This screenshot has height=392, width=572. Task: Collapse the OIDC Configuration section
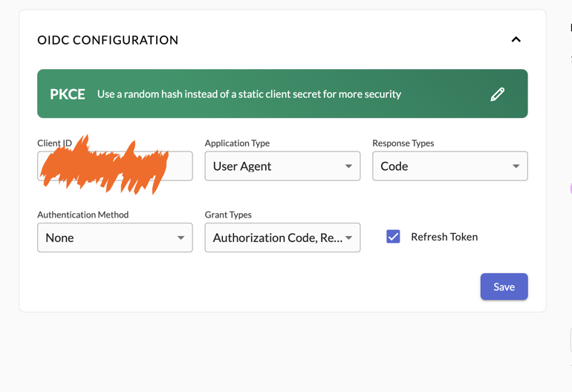[x=516, y=39]
